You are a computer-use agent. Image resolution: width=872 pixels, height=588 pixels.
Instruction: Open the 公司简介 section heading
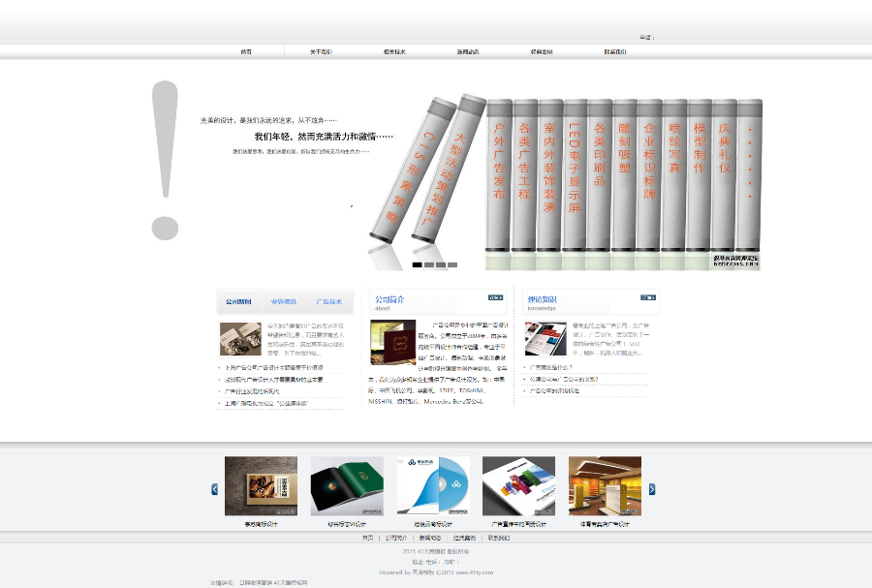point(389,299)
